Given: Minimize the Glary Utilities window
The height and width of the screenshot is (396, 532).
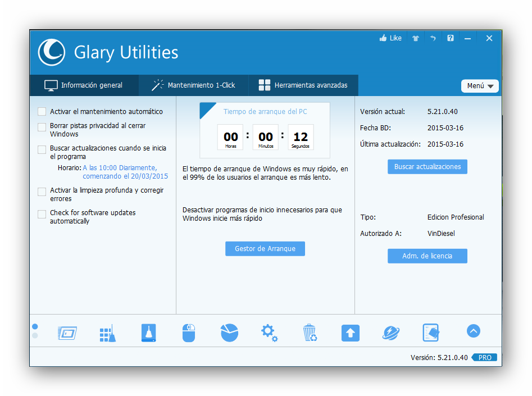Looking at the screenshot, I should click(467, 38).
